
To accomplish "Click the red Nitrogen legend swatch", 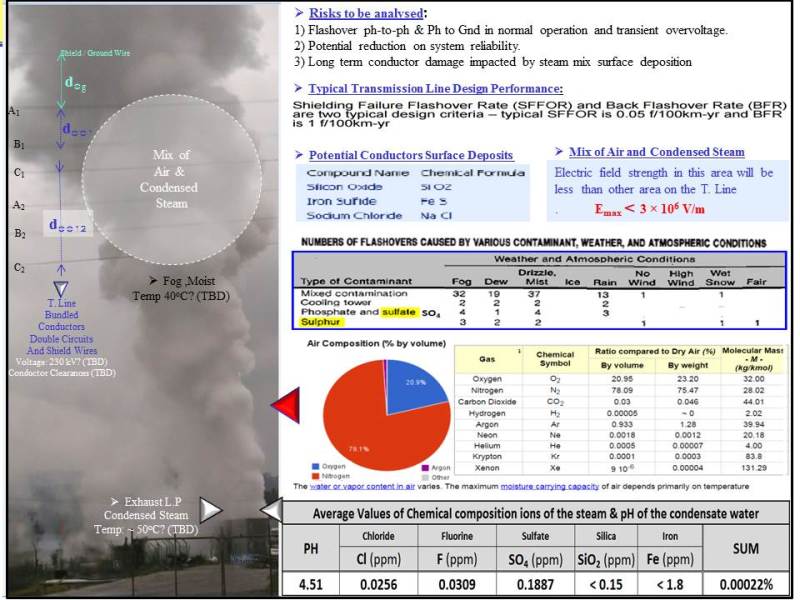I will (315, 476).
